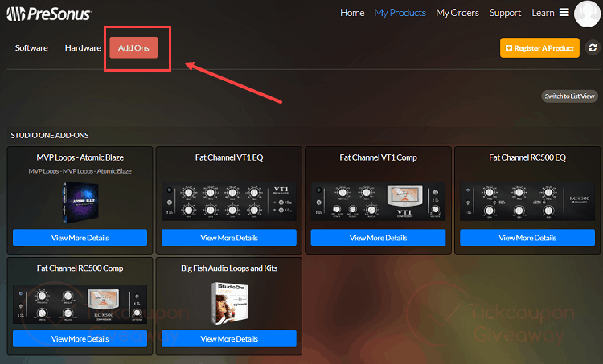Click the PreSonus logo
The width and height of the screenshot is (603, 364).
pos(49,14)
